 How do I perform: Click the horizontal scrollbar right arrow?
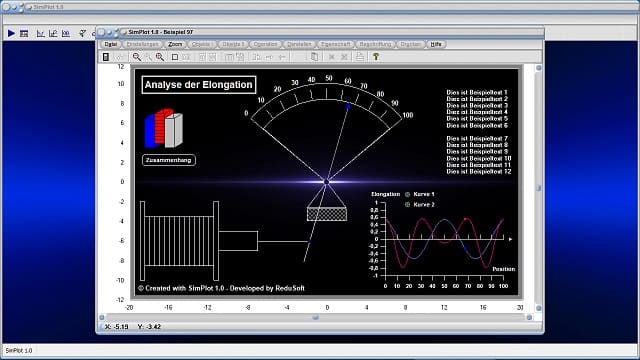(x=529, y=317)
